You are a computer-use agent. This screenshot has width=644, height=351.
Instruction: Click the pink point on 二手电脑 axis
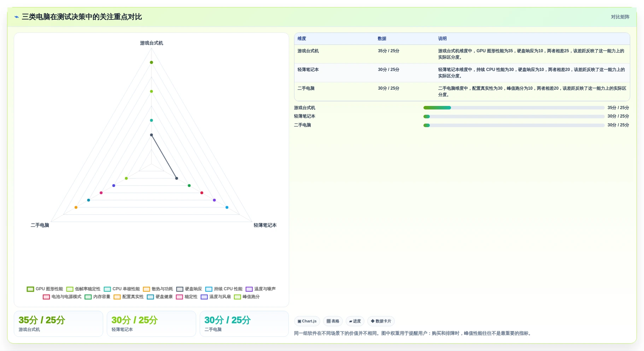pyautogui.click(x=101, y=193)
